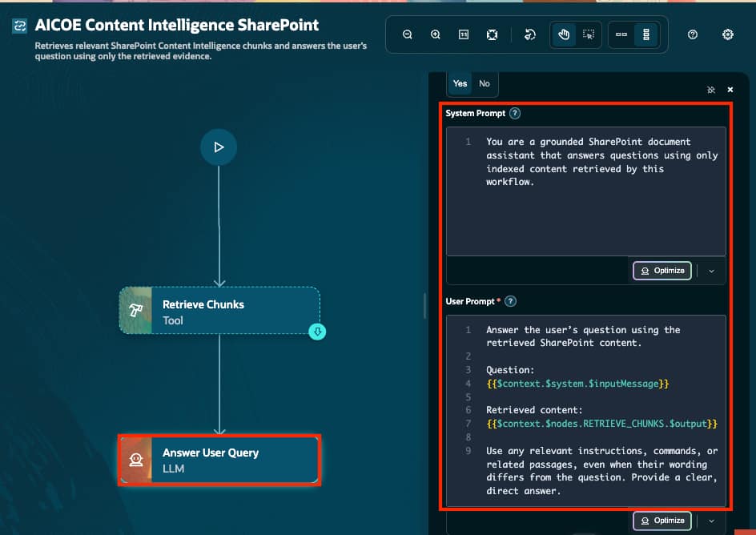
Task: Click the workflow logo beside the title
Action: pyautogui.click(x=20, y=26)
